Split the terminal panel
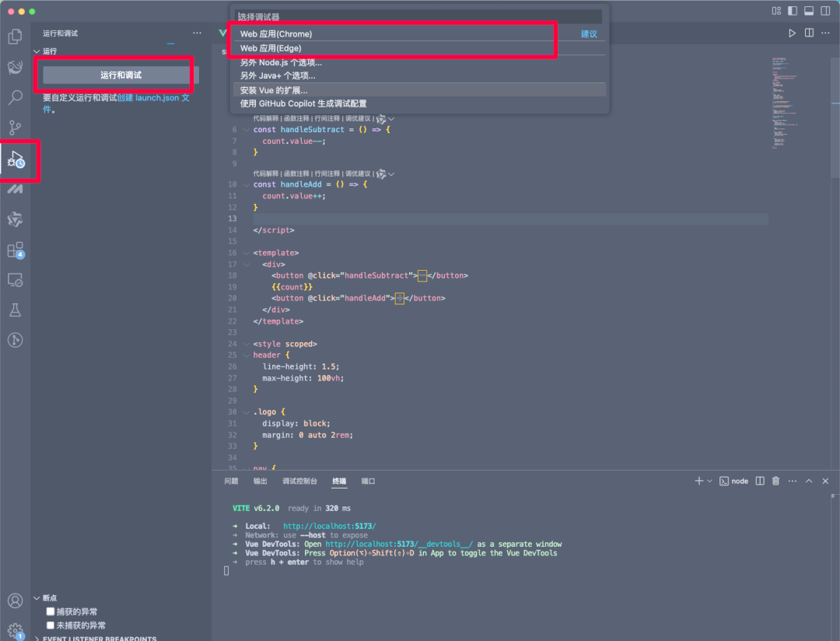Viewport: 840px width, 641px height. point(760,481)
